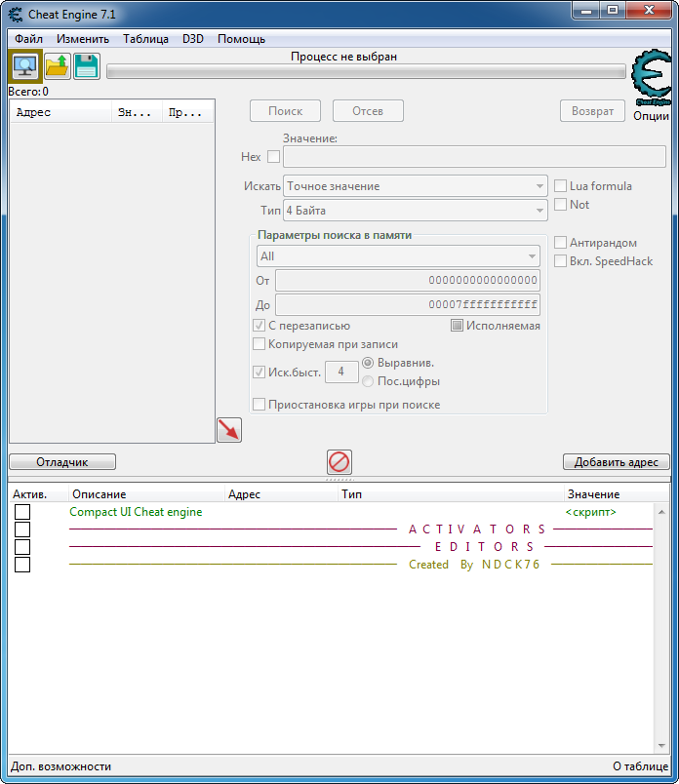
Task: Click the red no-entry clear list icon
Action: coord(339,461)
